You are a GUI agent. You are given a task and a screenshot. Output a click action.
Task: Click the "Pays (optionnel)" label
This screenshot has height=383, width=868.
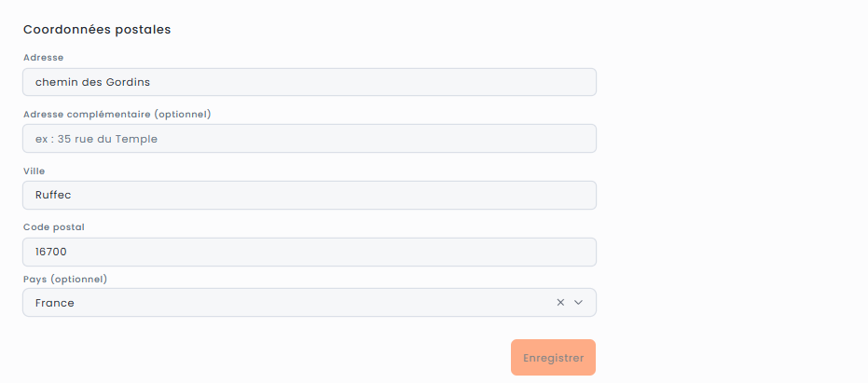(65, 280)
